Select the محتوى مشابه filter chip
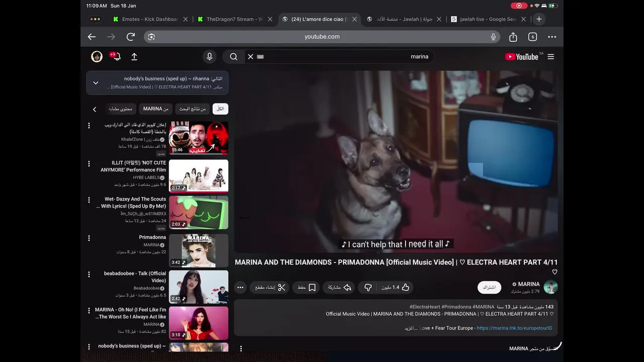 121,109
